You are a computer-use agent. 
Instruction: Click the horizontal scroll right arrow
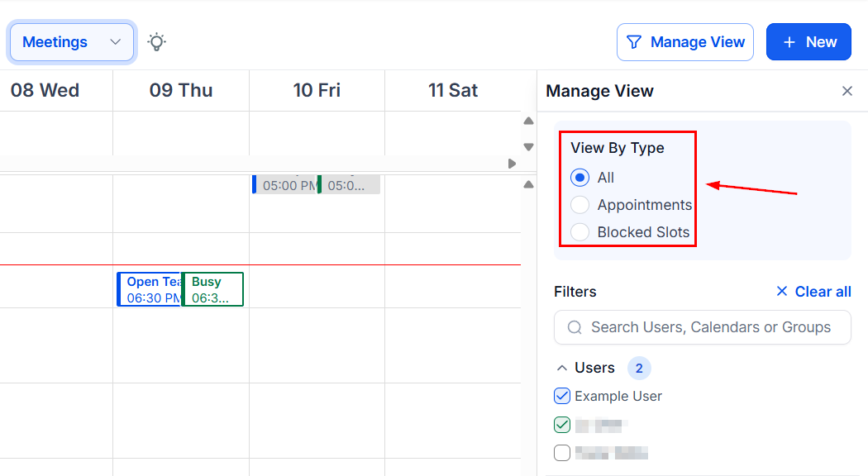coord(512,164)
